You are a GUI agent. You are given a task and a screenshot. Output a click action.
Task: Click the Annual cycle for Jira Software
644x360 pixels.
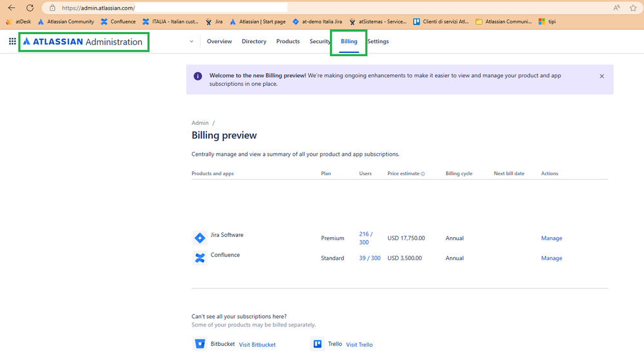(x=454, y=238)
